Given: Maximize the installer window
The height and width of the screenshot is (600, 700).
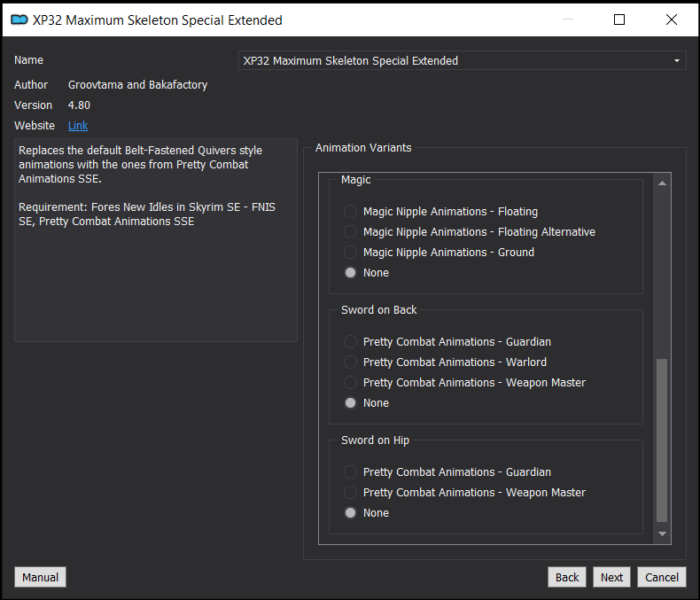Looking at the screenshot, I should point(619,19).
